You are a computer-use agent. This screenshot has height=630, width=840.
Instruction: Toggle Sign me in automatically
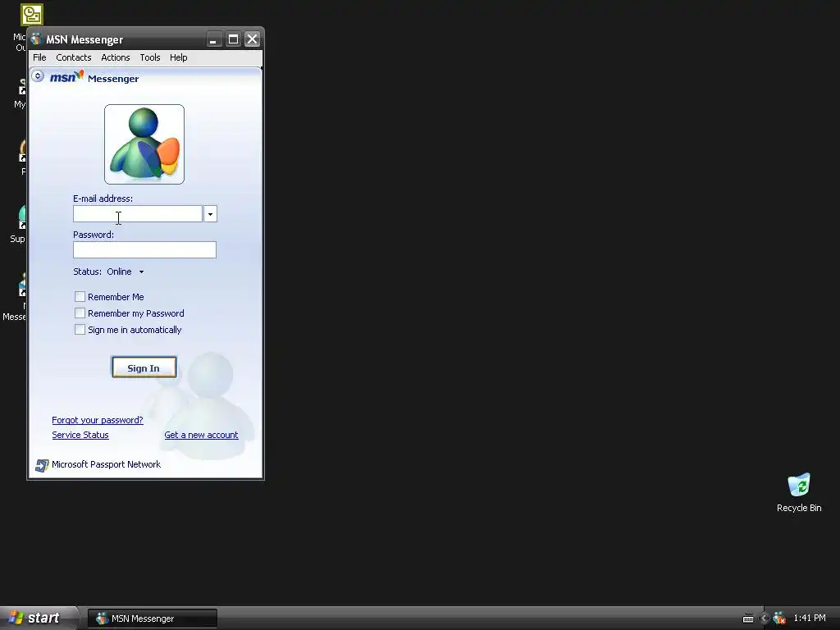pyautogui.click(x=80, y=330)
